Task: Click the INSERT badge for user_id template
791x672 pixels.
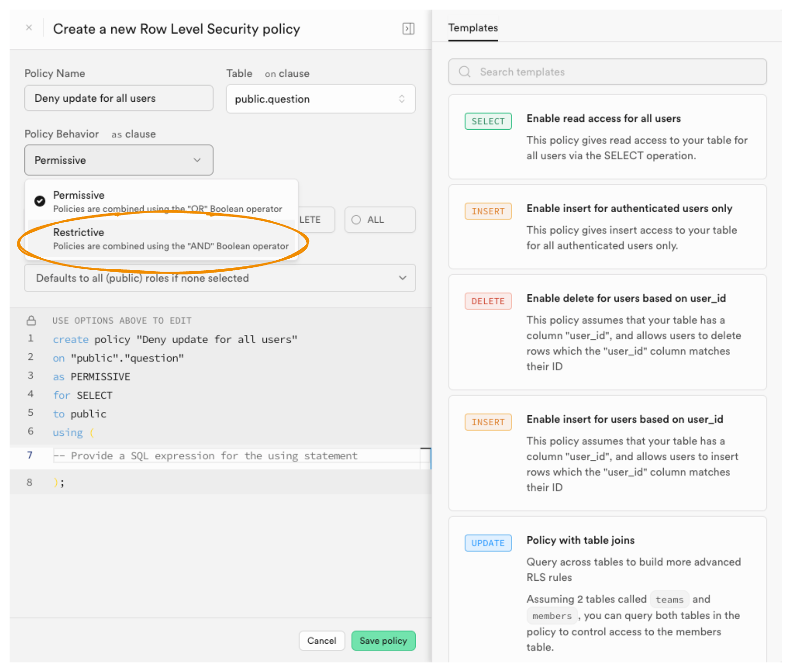Action: click(488, 422)
